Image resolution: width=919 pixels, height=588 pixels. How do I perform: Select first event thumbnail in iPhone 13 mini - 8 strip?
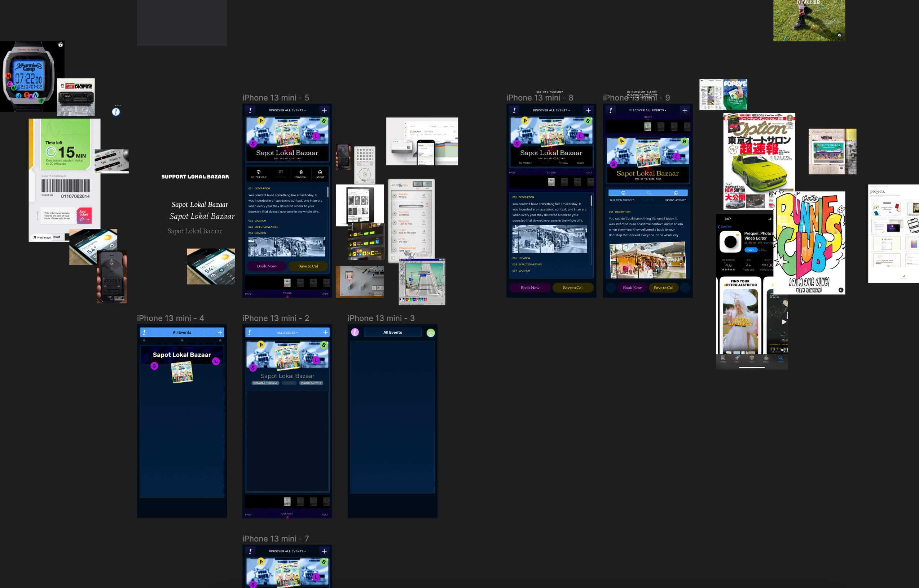[551, 182]
